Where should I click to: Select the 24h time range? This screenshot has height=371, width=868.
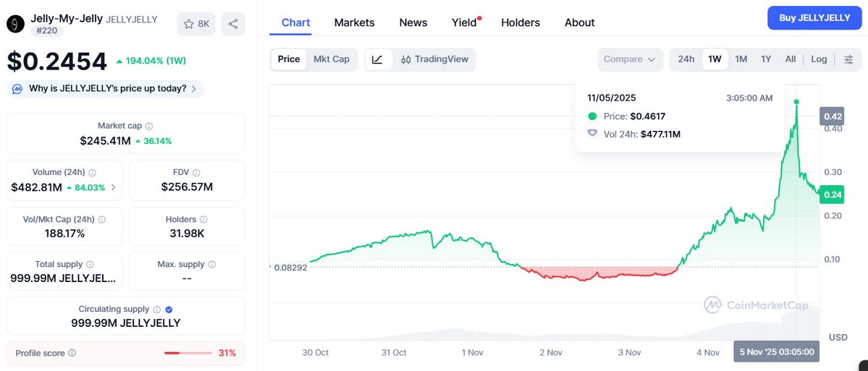(686, 59)
